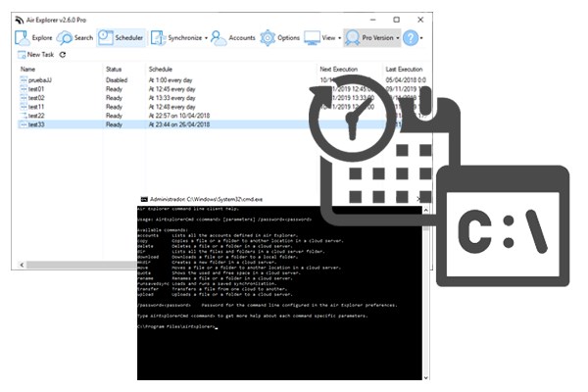Refresh the scheduled task list

(63, 55)
